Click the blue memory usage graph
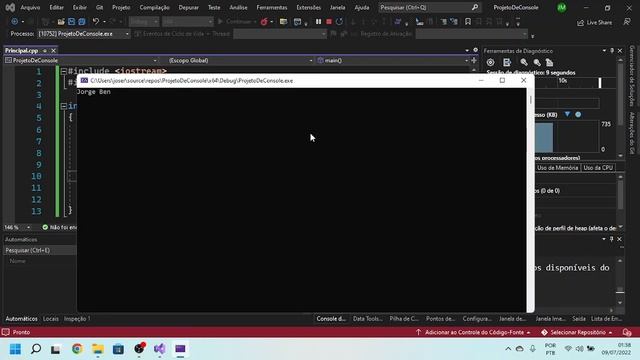This screenshot has height=360, width=640. [x=544, y=138]
